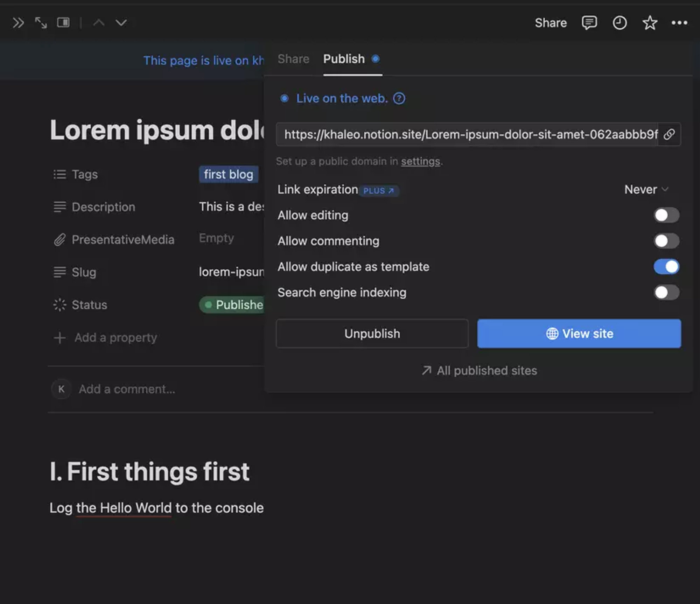The height and width of the screenshot is (604, 700).
Task: Click the Unpublish button
Action: [372, 333]
